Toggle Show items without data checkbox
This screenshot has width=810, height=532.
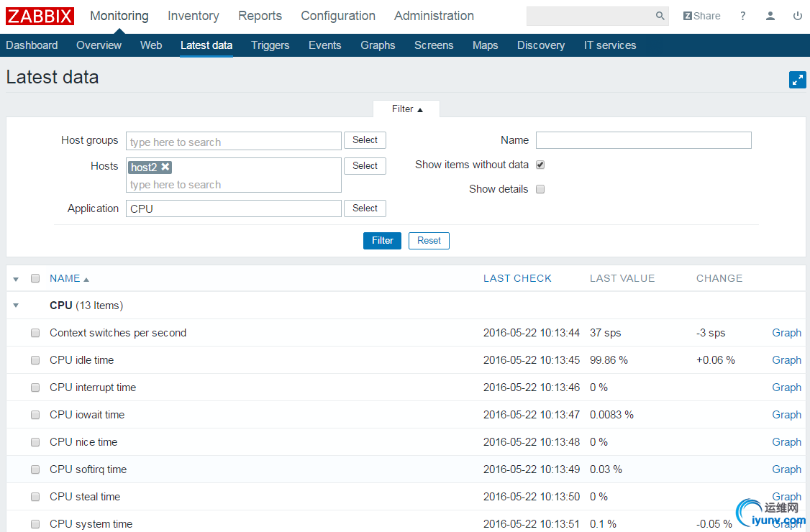pos(540,165)
